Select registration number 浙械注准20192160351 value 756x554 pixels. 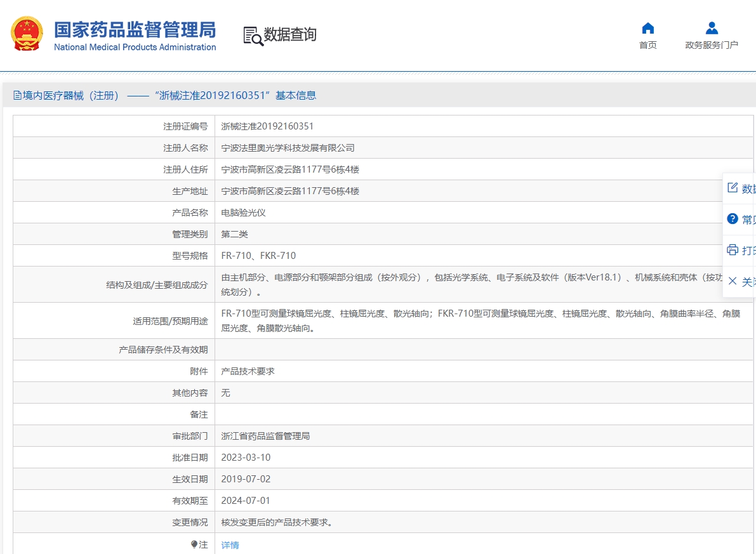pos(267,126)
